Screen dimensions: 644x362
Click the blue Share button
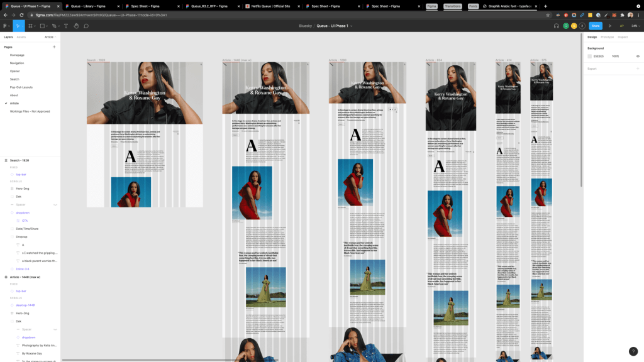[x=595, y=26]
